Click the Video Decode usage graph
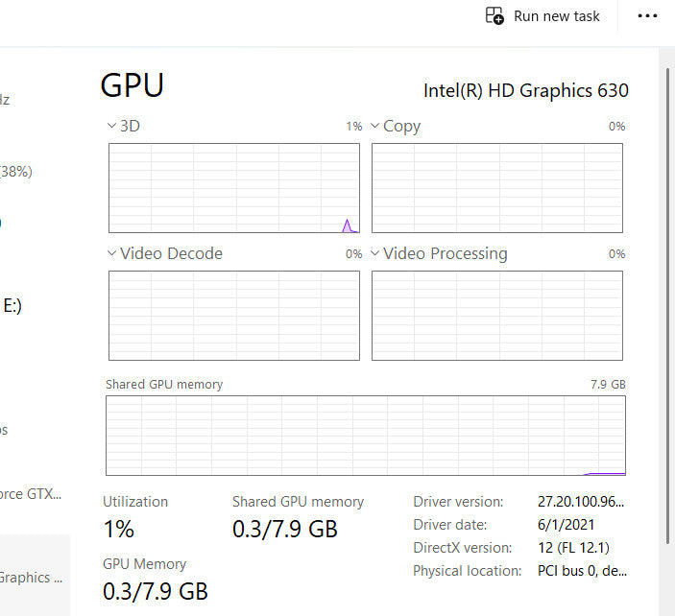This screenshot has height=616, width=675. 234,316
